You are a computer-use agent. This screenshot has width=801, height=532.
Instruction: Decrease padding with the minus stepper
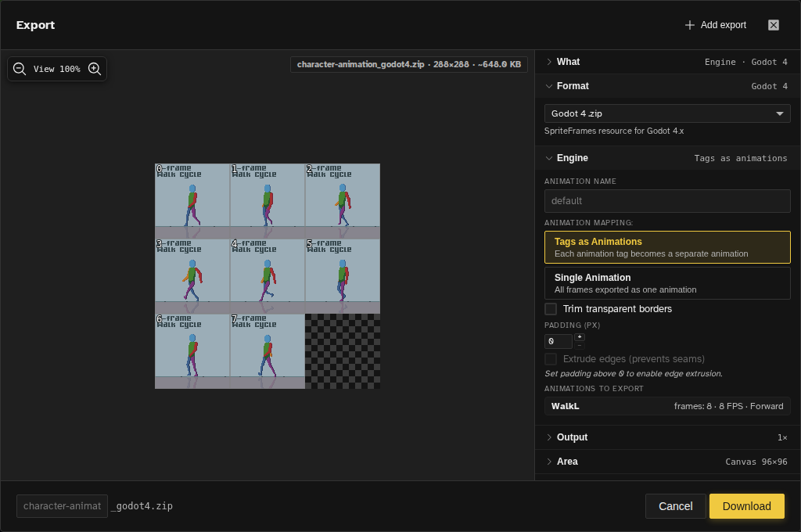(580, 345)
